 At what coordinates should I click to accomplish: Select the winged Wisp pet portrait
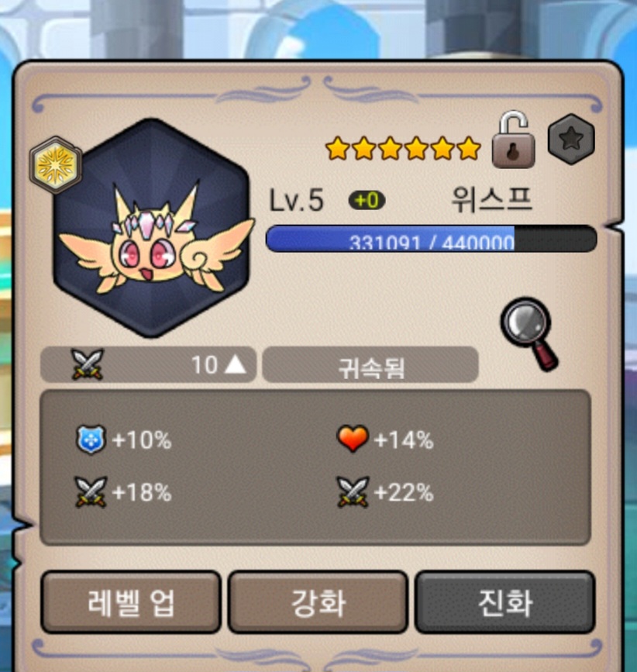tap(152, 228)
